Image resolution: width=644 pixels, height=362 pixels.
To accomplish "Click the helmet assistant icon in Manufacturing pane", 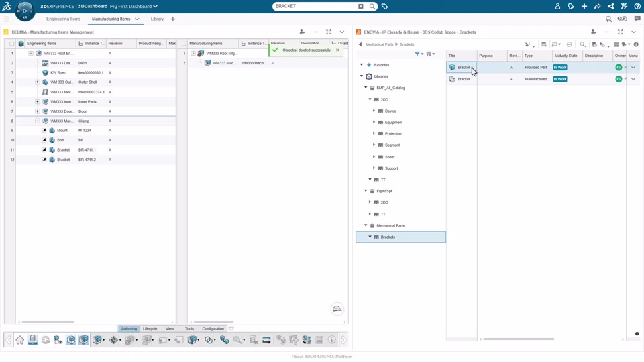I will coord(337,309).
